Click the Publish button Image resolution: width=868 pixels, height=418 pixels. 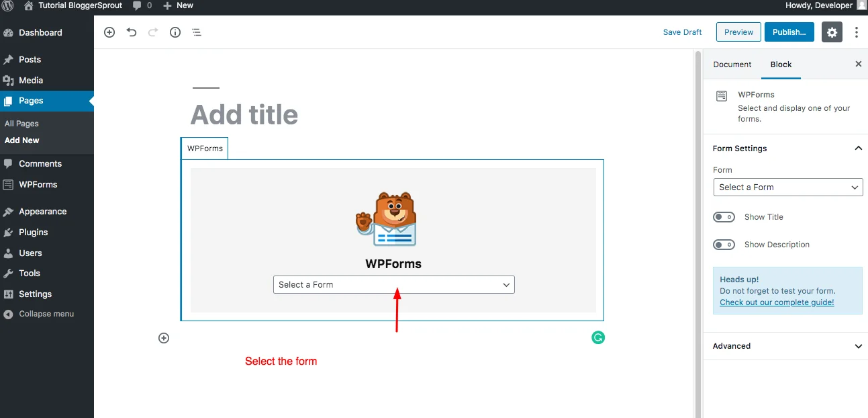(x=789, y=32)
